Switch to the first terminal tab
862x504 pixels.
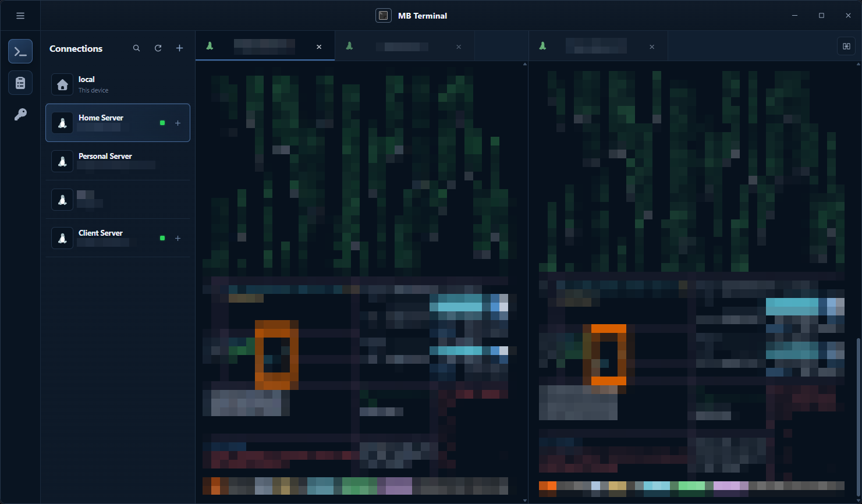[265, 46]
